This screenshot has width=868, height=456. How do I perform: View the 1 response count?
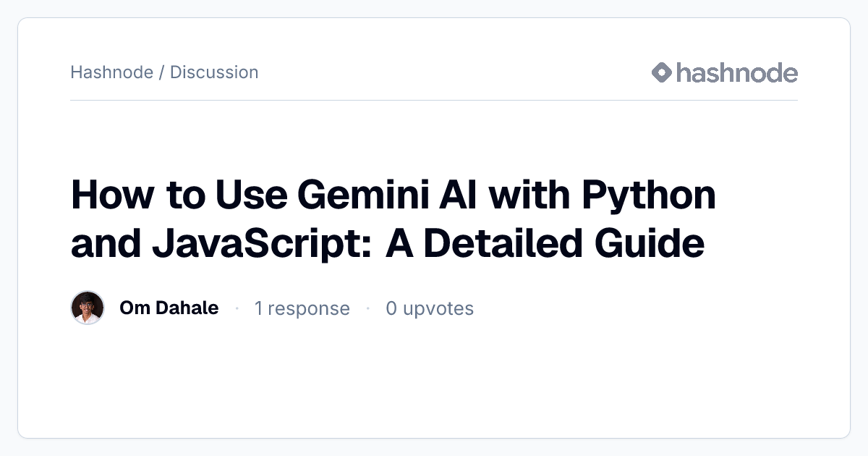pos(302,308)
